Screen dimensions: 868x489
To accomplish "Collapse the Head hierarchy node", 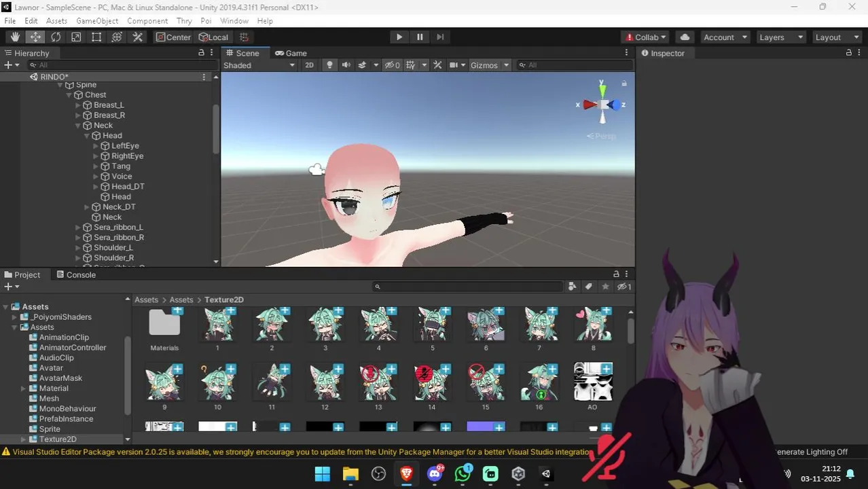I will [x=86, y=136].
